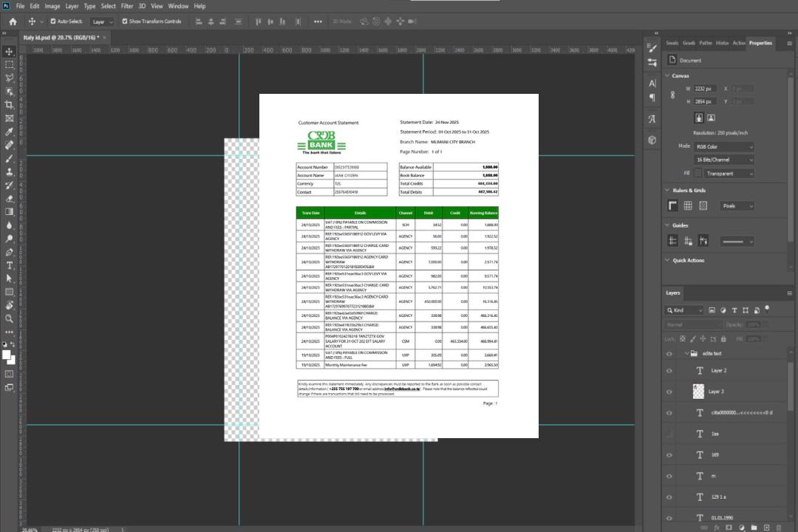Toggle the rulers button in Rulers & Grids
This screenshot has height=532, width=798.
tap(673, 205)
